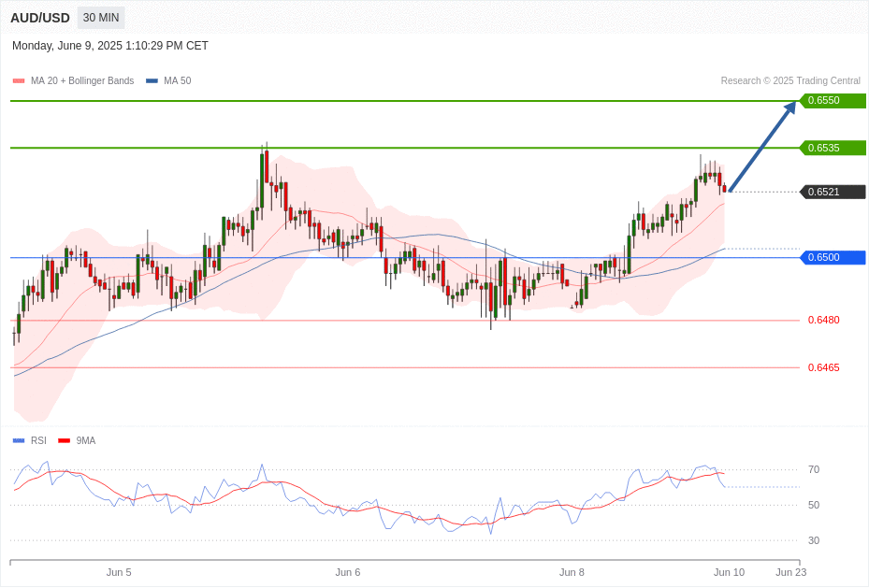
Task: Click the AUD/USD symbol title
Action: [x=40, y=18]
